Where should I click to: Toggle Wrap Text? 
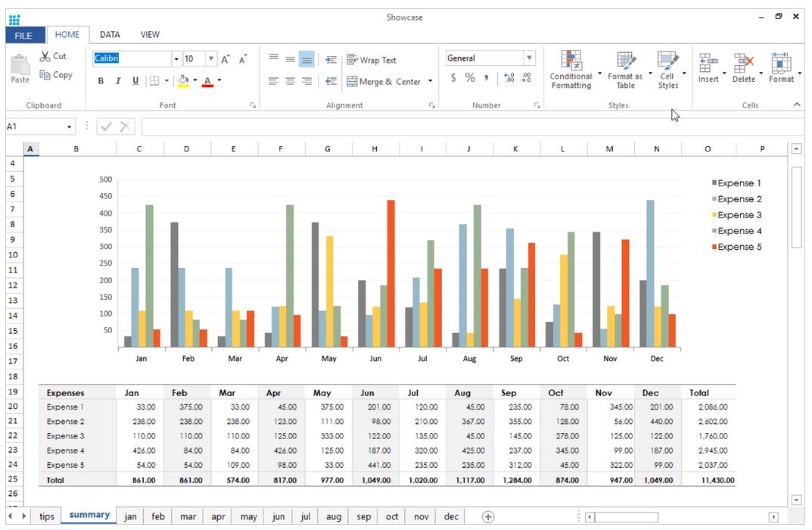pos(372,60)
